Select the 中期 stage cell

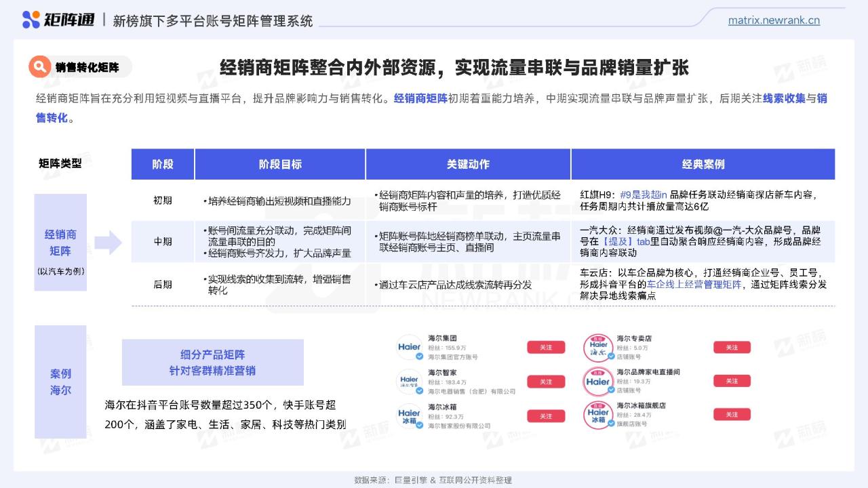point(163,242)
